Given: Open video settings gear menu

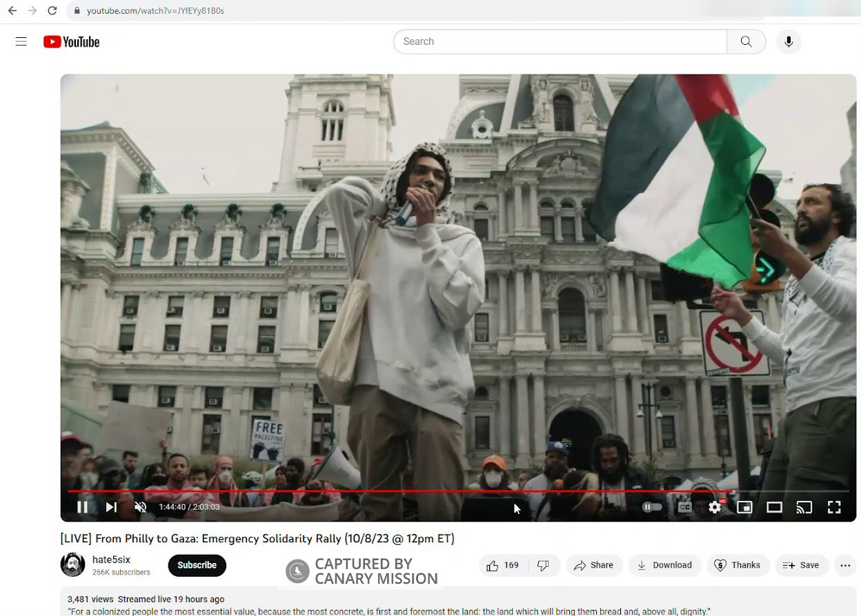Looking at the screenshot, I should 715,507.
